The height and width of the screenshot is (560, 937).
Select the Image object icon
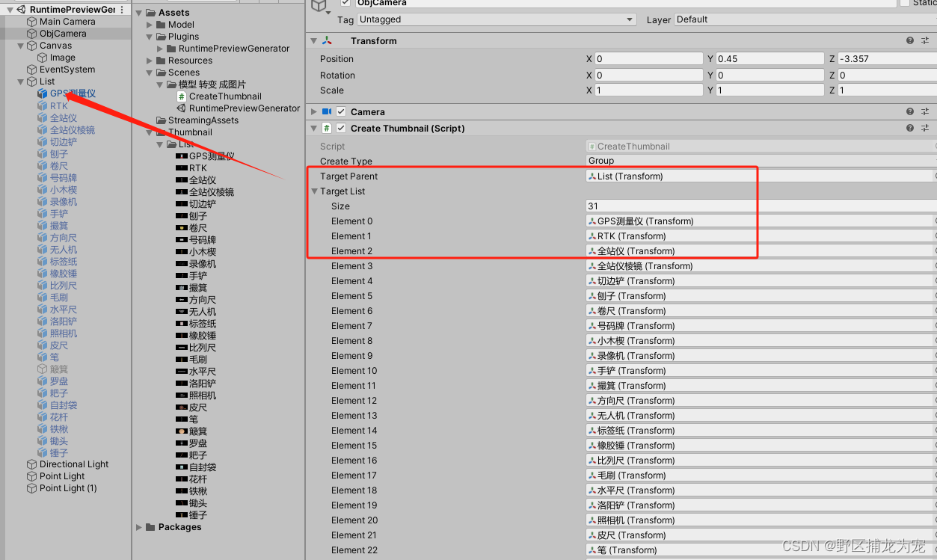pyautogui.click(x=43, y=58)
